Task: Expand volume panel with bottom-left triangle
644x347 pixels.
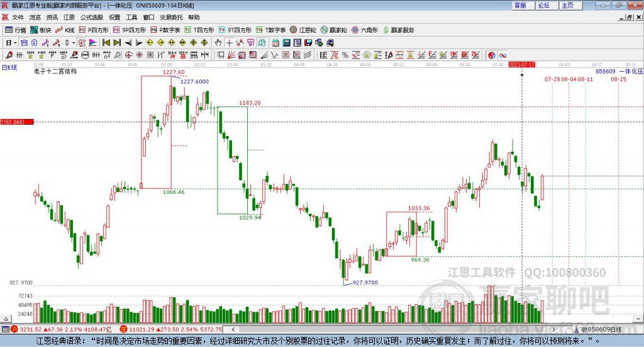Action: pyautogui.click(x=5, y=319)
